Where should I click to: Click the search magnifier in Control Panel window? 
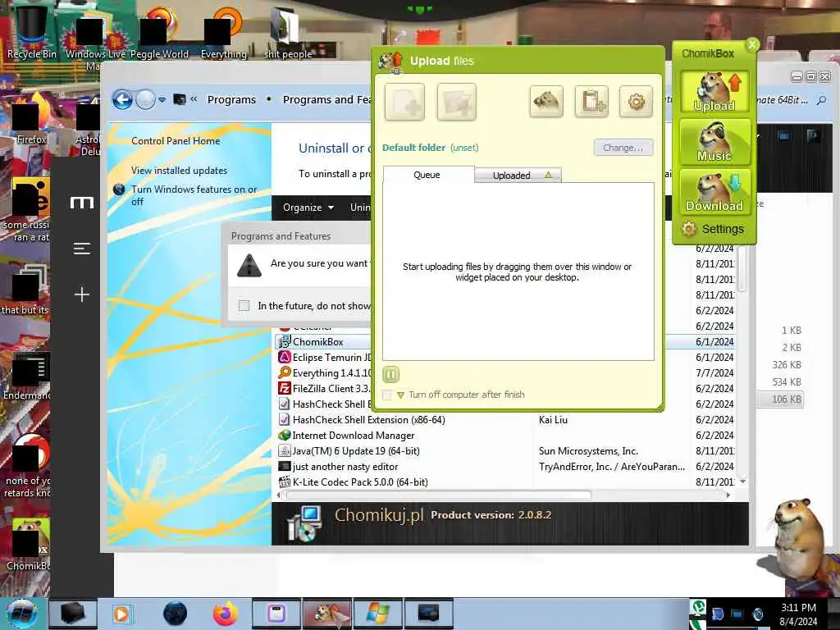[821, 100]
